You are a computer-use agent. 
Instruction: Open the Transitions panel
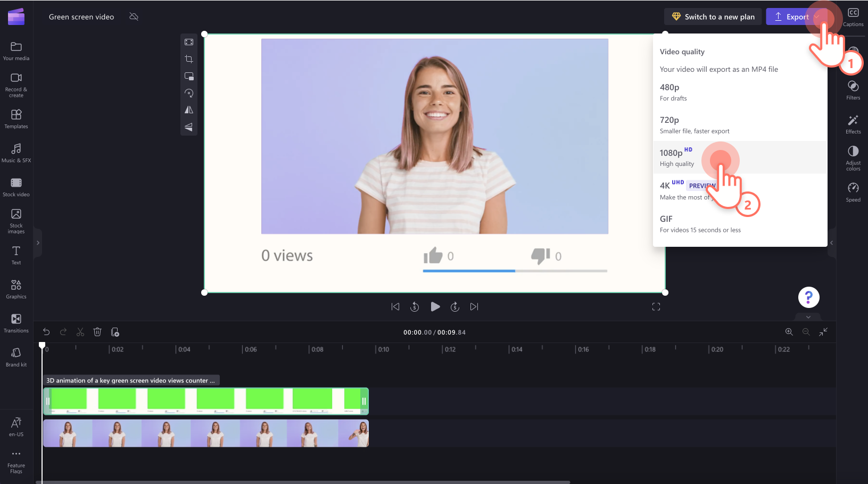tap(16, 323)
